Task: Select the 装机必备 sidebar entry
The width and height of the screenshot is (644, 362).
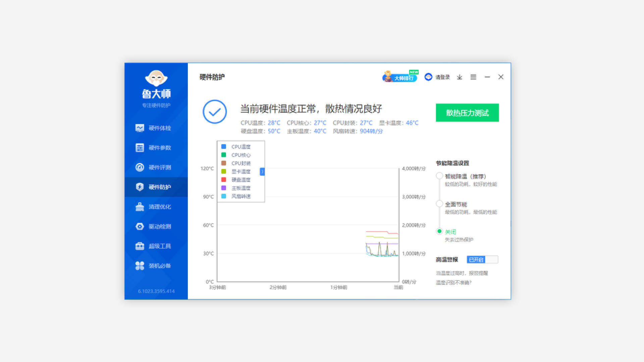Action: pyautogui.click(x=156, y=265)
